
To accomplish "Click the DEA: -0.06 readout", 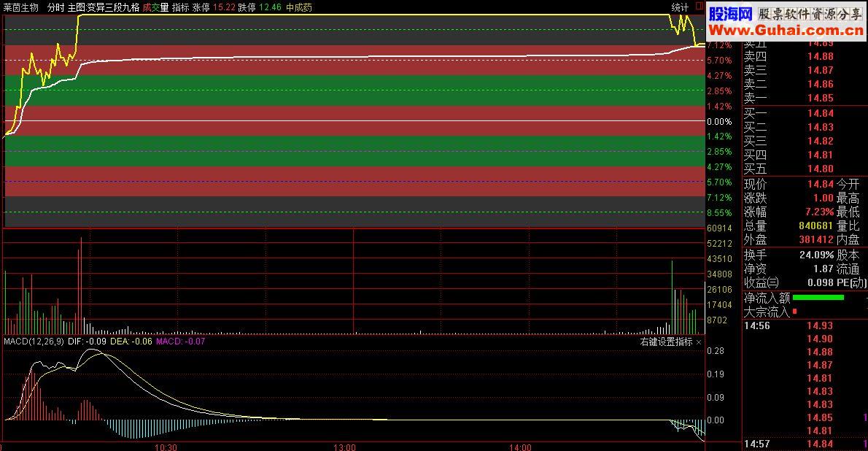I will point(131,342).
